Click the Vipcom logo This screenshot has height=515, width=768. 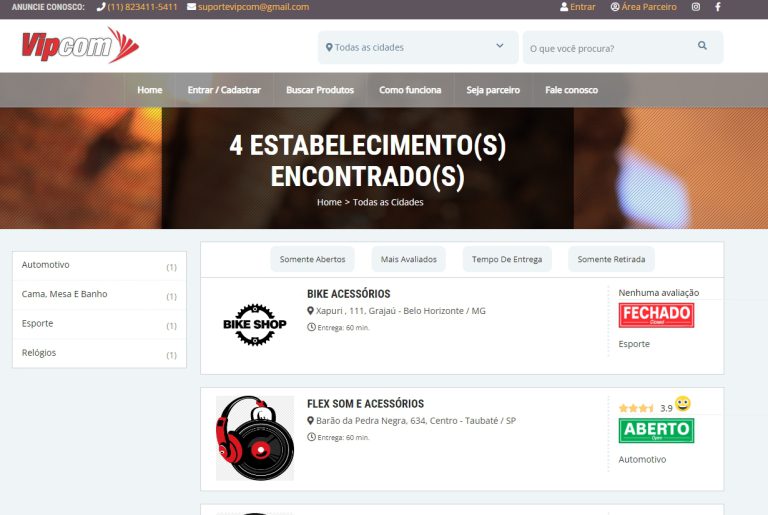[x=79, y=46]
